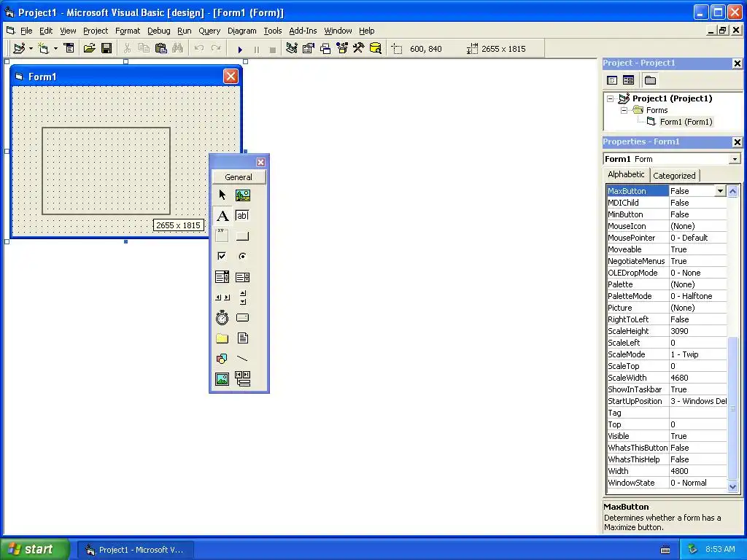Screen dimensions: 747x560
Task: Click the Project1 - Microsoft V... taskbar button
Action: point(135,550)
